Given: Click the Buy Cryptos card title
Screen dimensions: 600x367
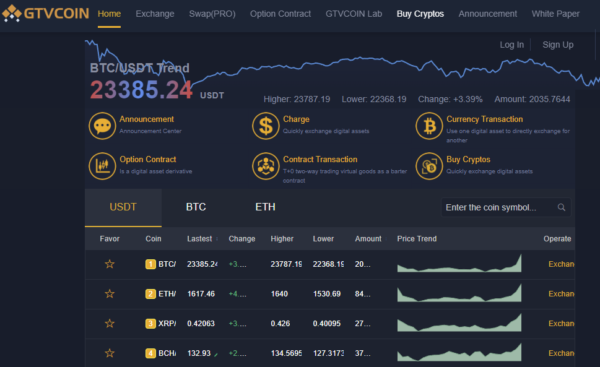Looking at the screenshot, I should point(468,160).
